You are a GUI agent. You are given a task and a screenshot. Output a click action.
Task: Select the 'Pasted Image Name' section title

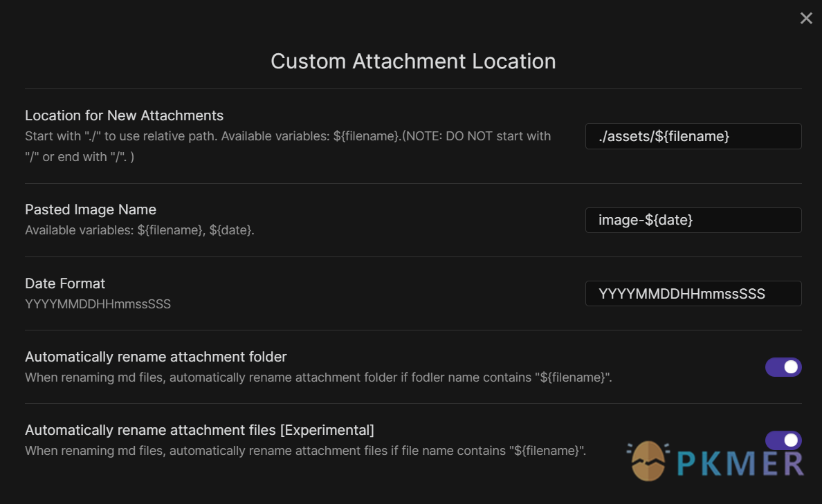point(91,209)
